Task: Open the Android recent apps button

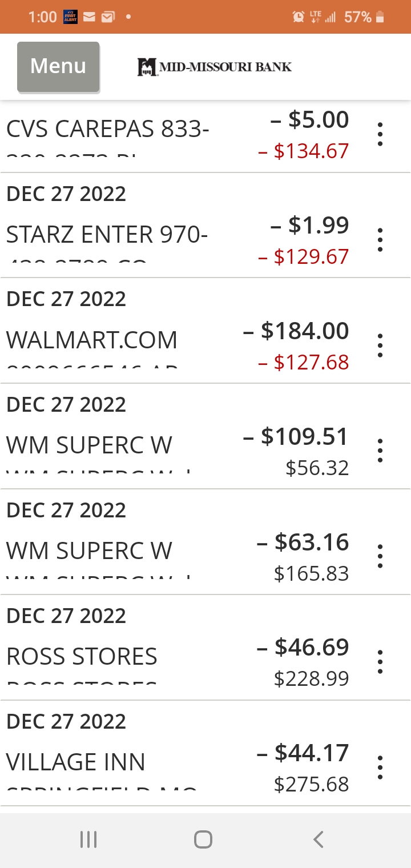Action: (88, 839)
